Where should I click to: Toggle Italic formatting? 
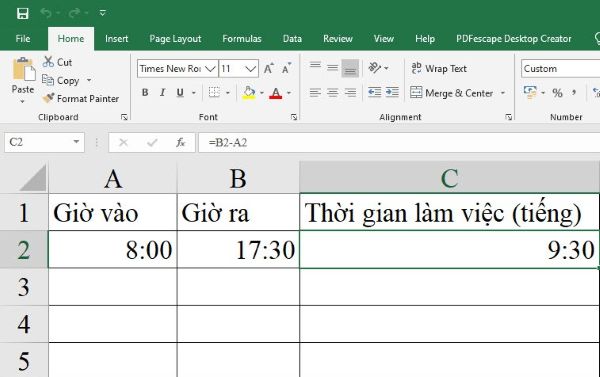(x=163, y=92)
